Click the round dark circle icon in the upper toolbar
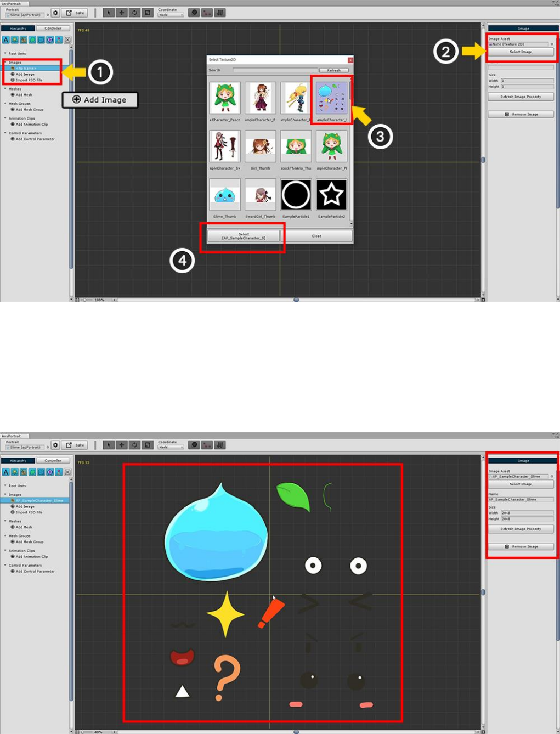Image resolution: width=560 pixels, height=734 pixels. (194, 13)
